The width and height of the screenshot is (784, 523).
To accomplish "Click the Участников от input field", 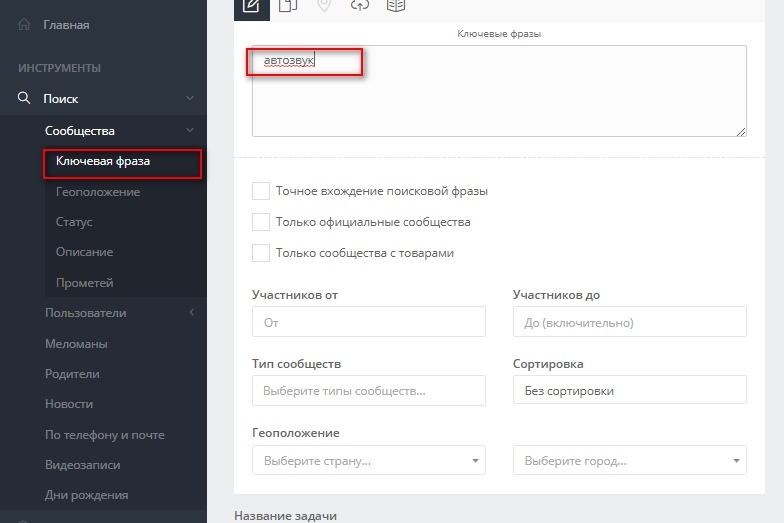I will click(x=368, y=322).
